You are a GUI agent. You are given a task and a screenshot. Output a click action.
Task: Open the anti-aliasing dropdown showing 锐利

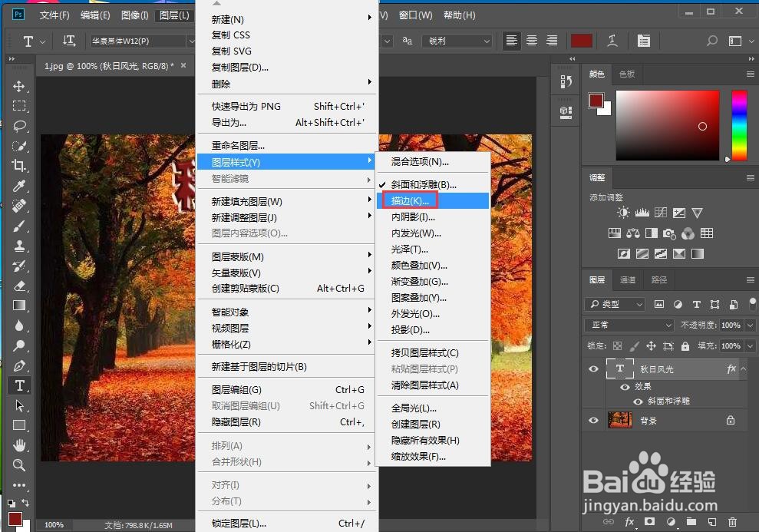[457, 41]
